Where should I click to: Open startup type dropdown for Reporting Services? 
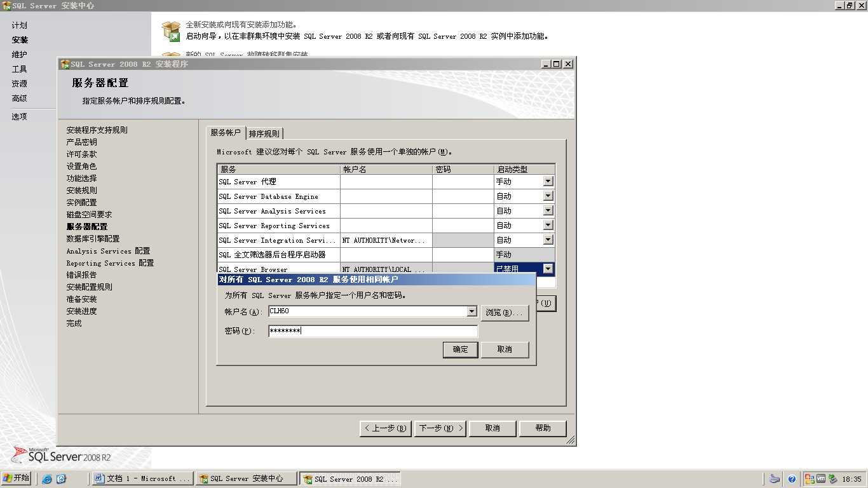point(548,225)
